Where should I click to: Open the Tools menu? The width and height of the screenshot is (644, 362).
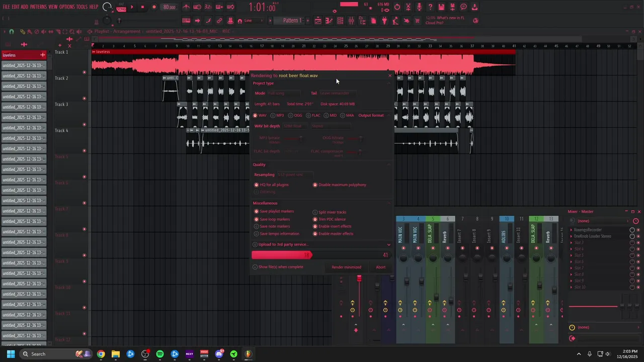pyautogui.click(x=82, y=7)
